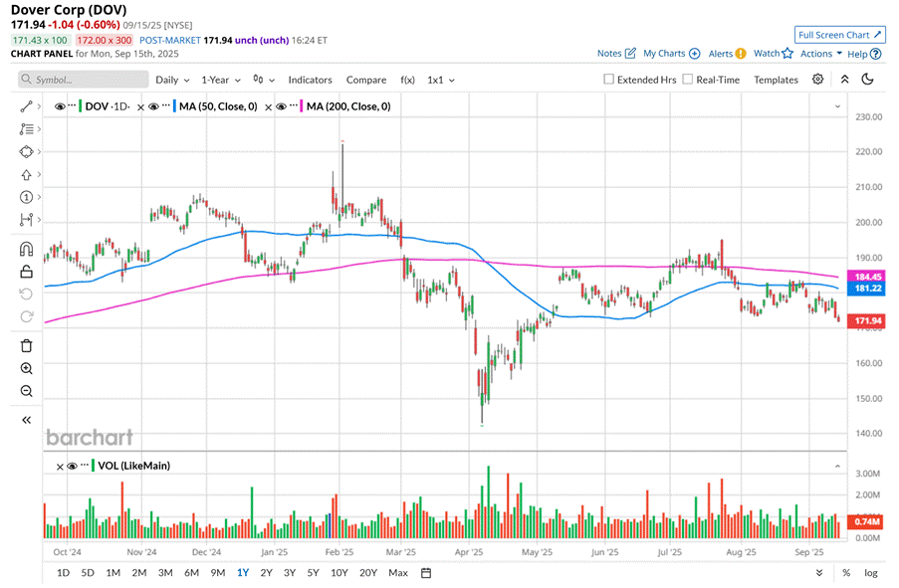
Task: Select the arrow marker tool
Action: tap(26, 175)
